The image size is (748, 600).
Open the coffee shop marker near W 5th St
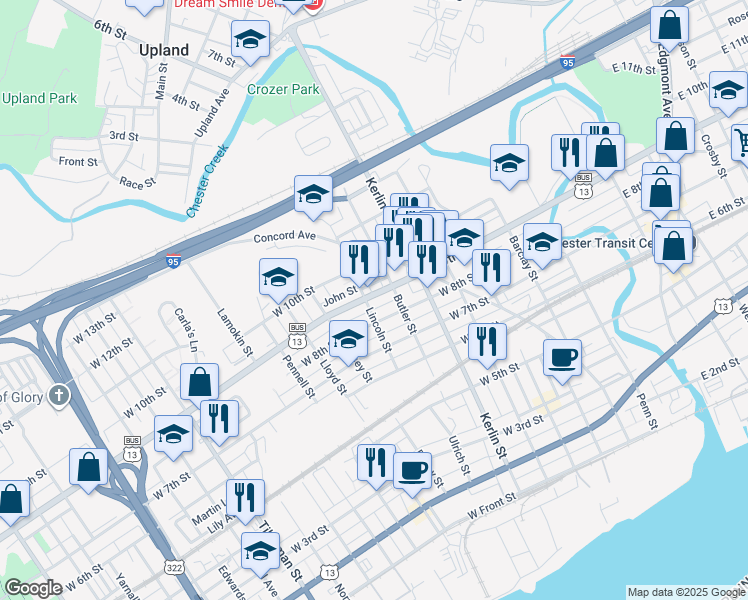click(x=563, y=358)
